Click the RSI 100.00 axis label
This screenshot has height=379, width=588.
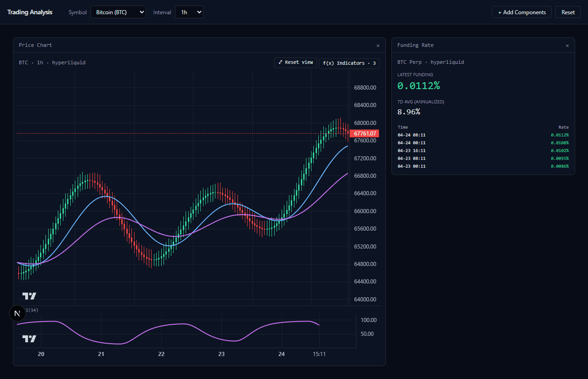pyautogui.click(x=369, y=320)
